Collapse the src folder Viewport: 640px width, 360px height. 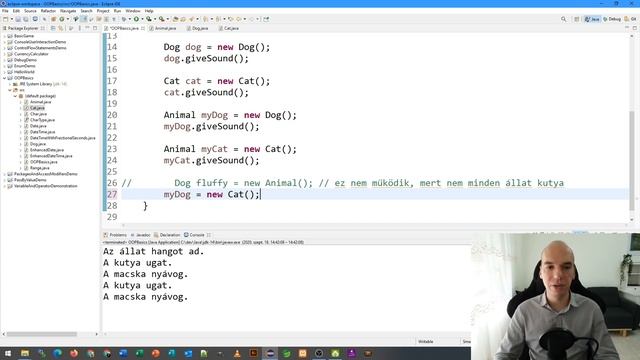[10, 90]
